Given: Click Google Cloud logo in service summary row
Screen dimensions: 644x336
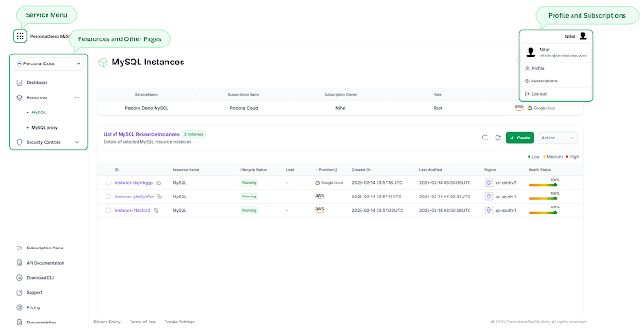Looking at the screenshot, I should tap(541, 108).
